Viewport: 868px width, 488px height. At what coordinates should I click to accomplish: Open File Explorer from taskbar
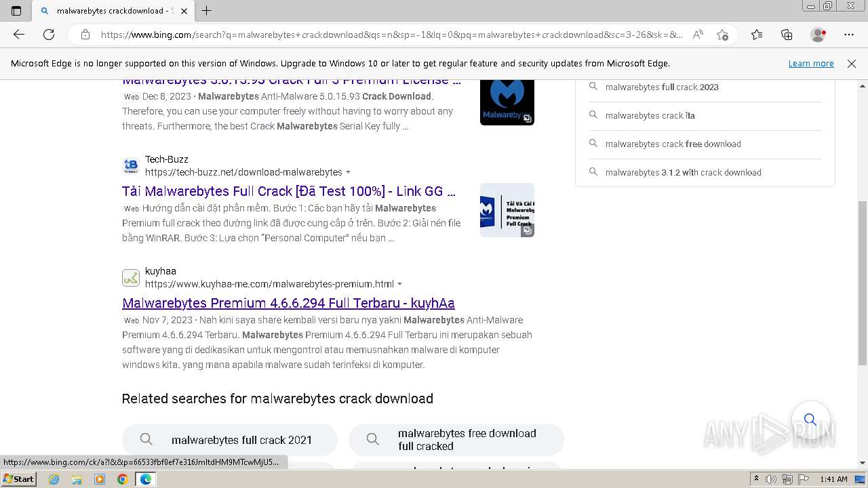77,479
